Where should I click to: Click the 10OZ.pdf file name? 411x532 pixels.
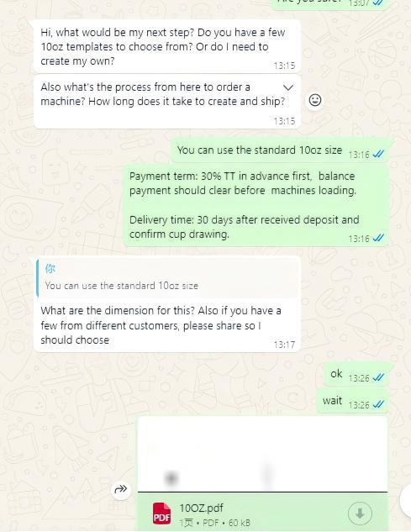pyautogui.click(x=201, y=508)
